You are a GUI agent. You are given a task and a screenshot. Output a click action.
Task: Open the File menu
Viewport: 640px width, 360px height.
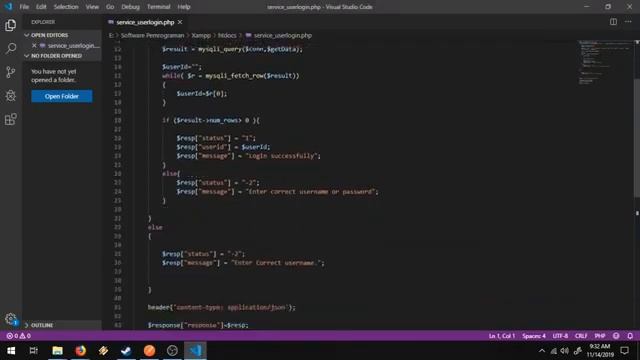24,7
